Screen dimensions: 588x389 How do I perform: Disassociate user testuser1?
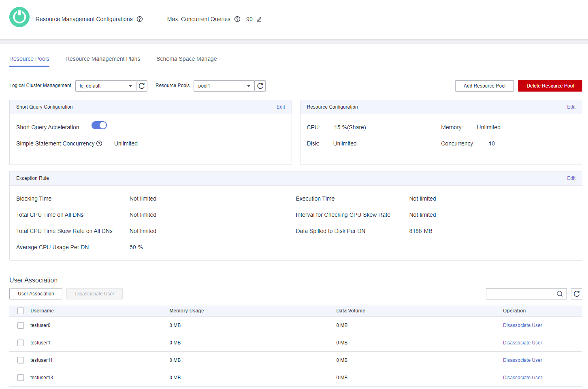(522, 343)
